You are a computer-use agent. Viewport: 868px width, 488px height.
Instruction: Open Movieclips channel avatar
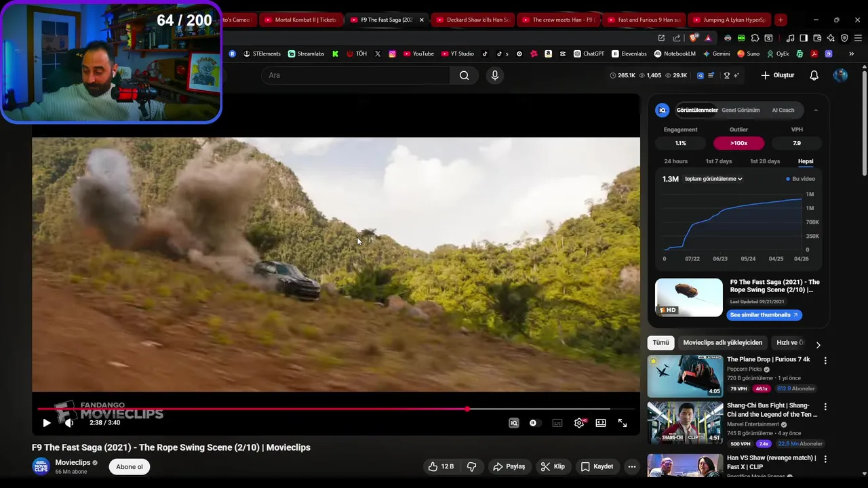[x=41, y=466]
